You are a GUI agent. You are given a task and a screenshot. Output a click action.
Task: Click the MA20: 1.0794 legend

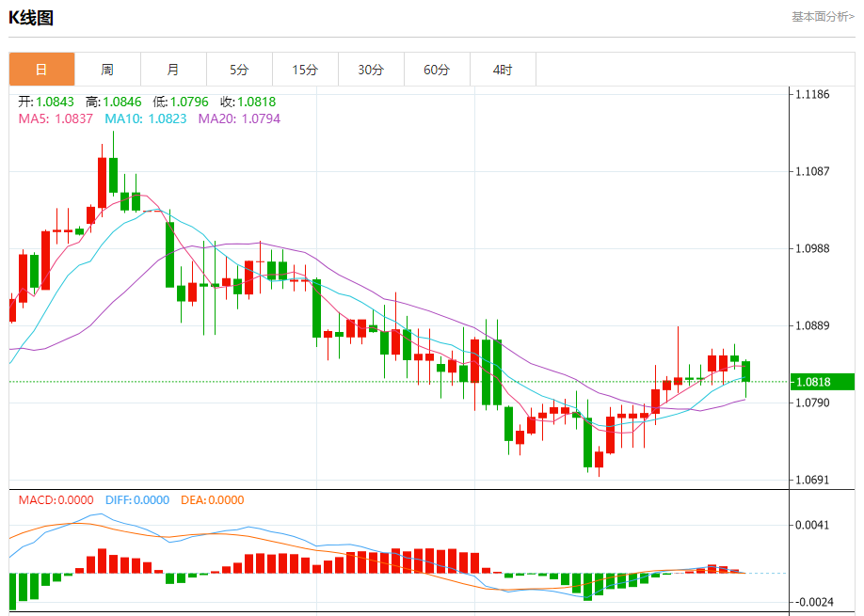pos(239,118)
